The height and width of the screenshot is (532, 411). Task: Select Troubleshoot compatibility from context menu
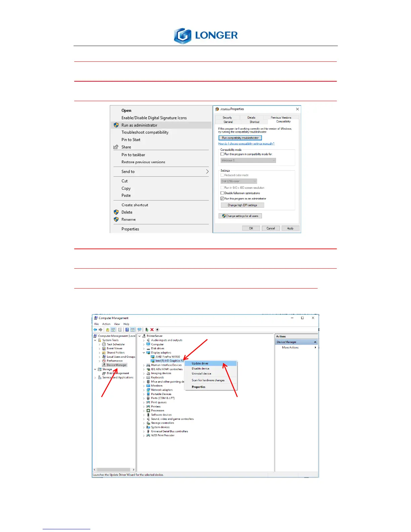(161, 132)
